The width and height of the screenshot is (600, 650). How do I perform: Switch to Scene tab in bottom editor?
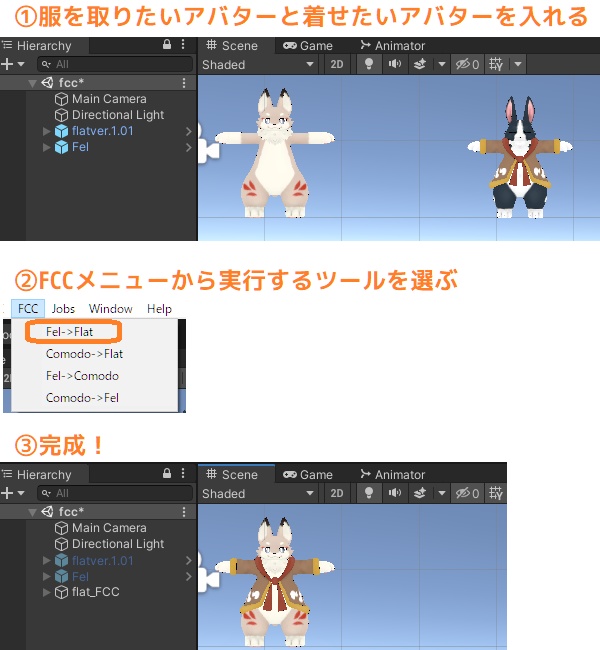pos(232,474)
